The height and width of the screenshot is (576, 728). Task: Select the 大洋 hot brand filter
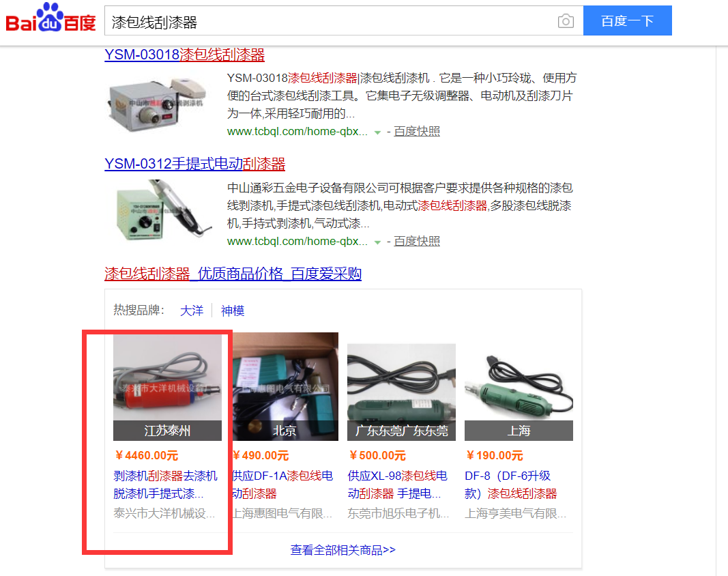[191, 311]
